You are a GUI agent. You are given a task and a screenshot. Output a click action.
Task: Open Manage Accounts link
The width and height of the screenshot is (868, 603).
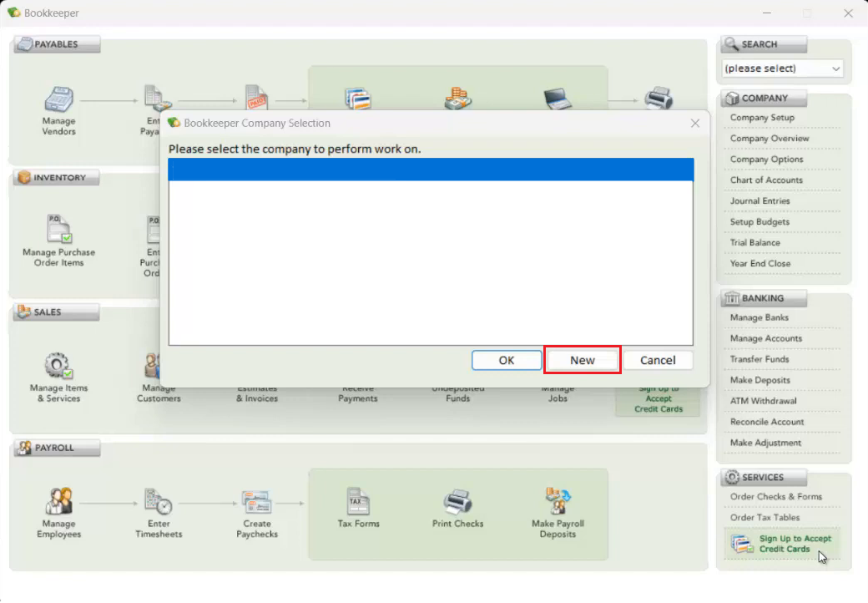point(765,338)
